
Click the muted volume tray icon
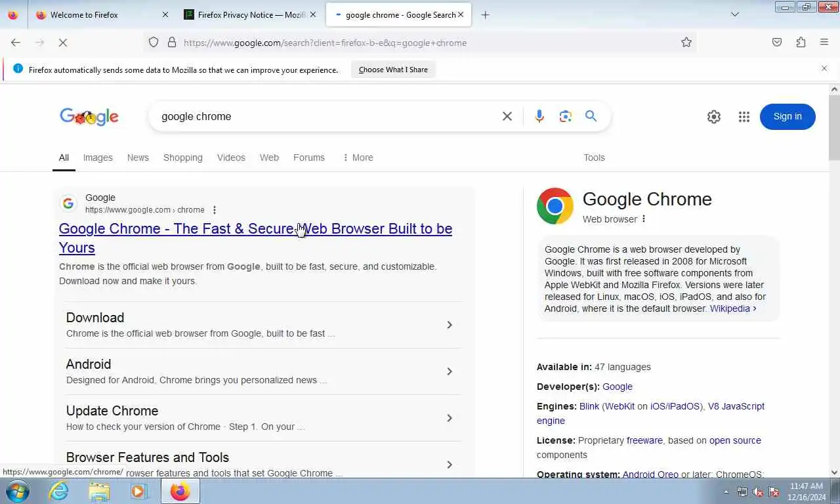[x=758, y=492]
